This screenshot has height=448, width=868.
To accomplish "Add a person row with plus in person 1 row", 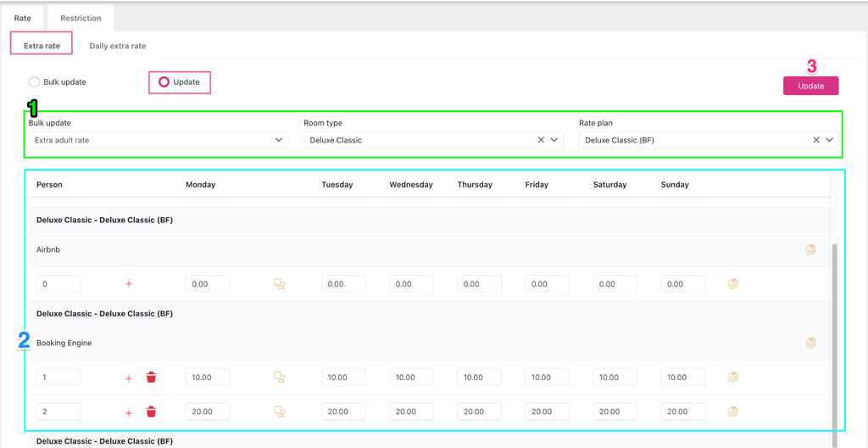I will click(x=129, y=378).
